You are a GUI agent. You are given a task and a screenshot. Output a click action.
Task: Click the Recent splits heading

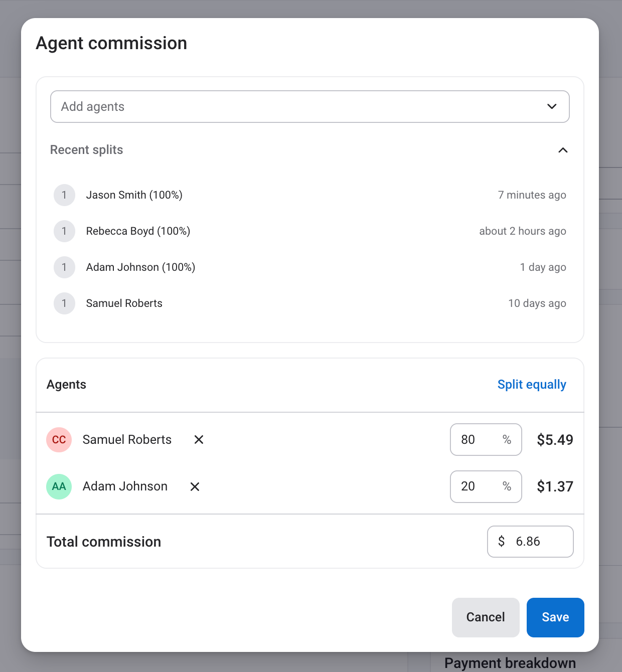coord(87,150)
